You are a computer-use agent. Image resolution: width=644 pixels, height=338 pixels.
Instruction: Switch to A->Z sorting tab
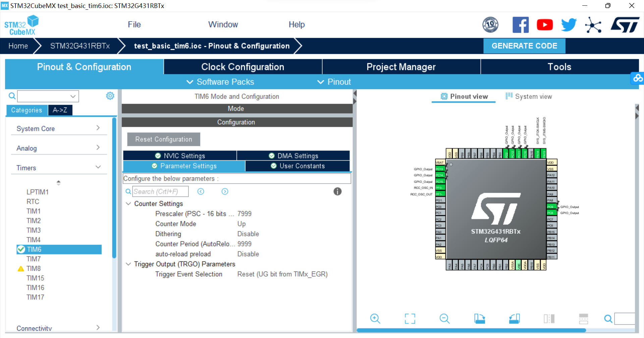[x=60, y=110]
